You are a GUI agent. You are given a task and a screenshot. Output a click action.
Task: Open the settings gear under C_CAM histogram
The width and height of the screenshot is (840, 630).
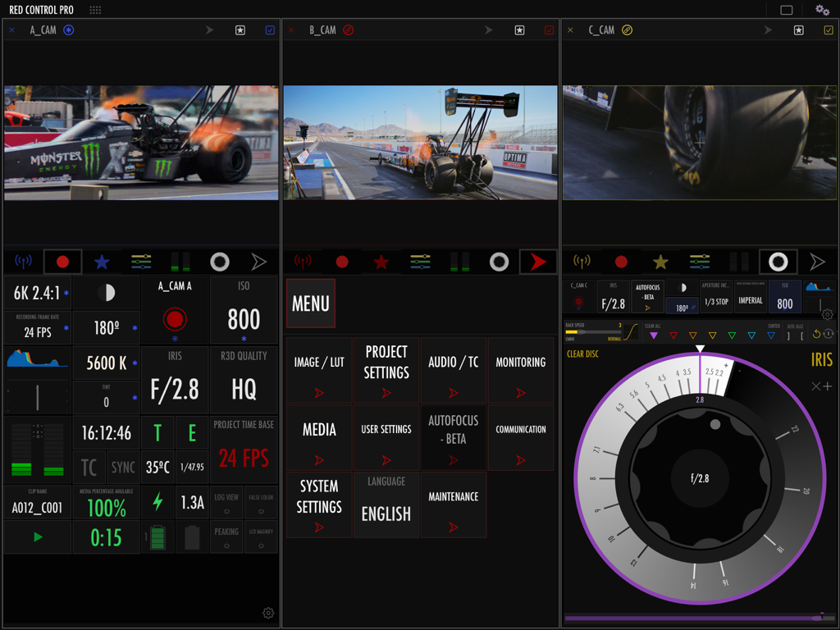tap(827, 314)
